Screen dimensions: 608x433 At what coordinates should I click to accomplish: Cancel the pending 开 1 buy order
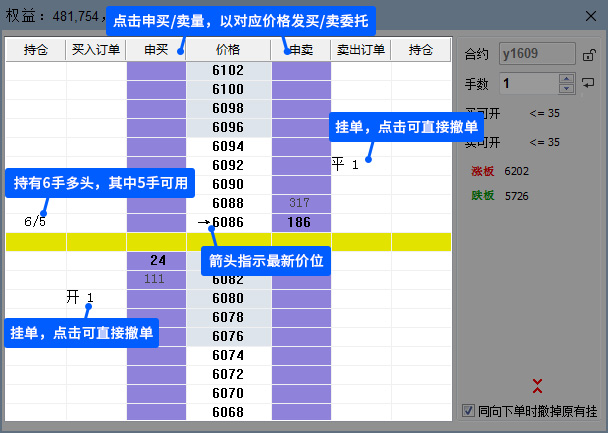(x=80, y=297)
